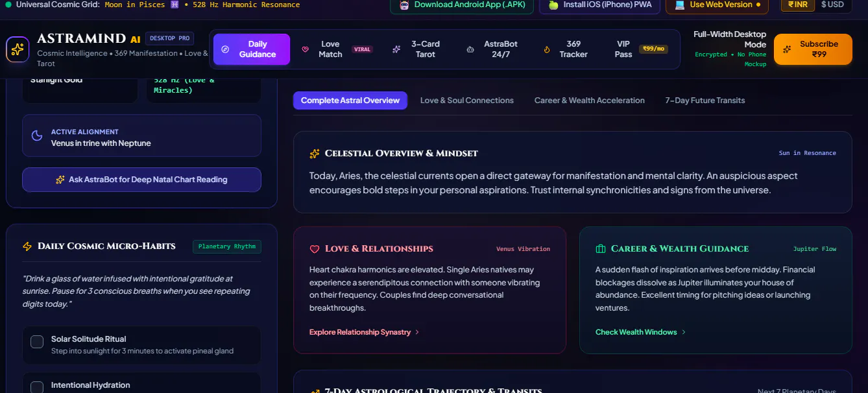This screenshot has width=868, height=393.
Task: Click the sparkle icon beside Celestial Overview
Action: point(315,154)
